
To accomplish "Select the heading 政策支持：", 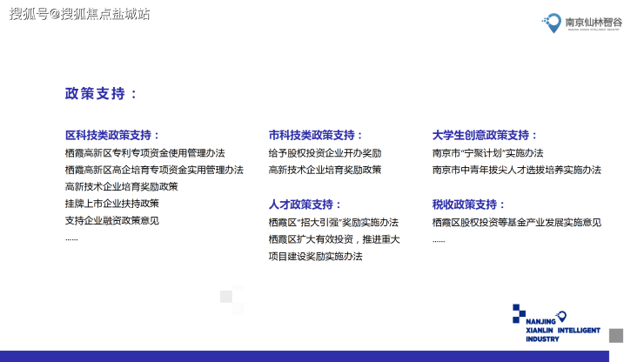I will [x=101, y=94].
